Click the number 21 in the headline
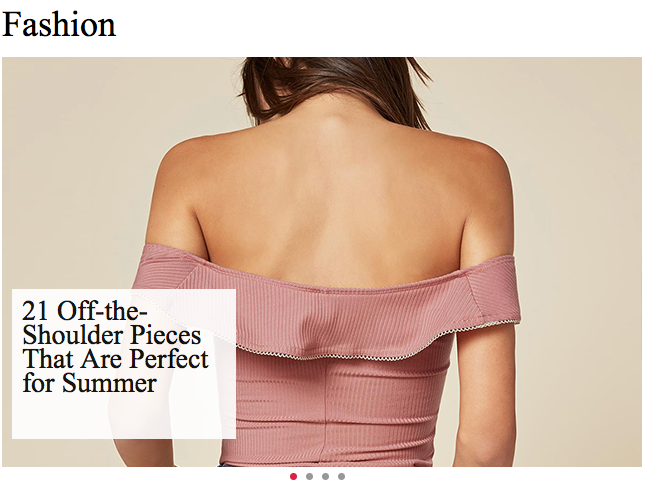Screen dimensions: 654x487 click(x=37, y=311)
